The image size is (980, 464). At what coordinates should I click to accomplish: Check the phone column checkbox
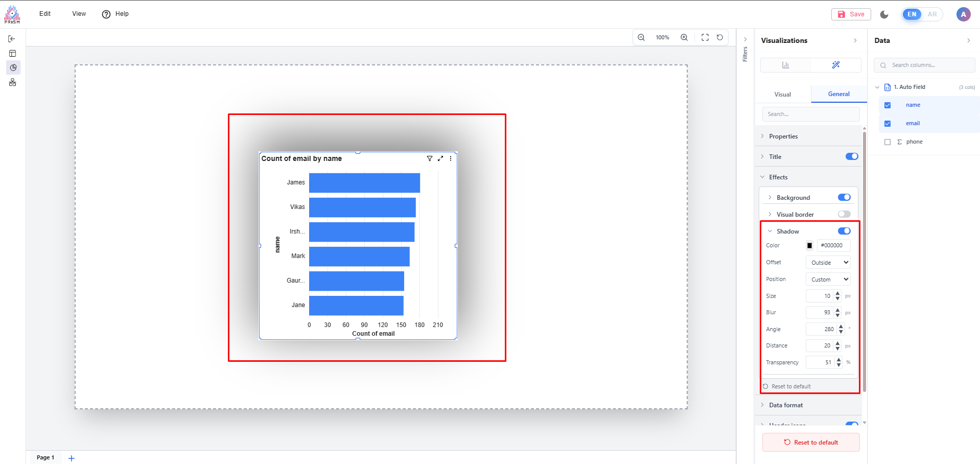(888, 142)
